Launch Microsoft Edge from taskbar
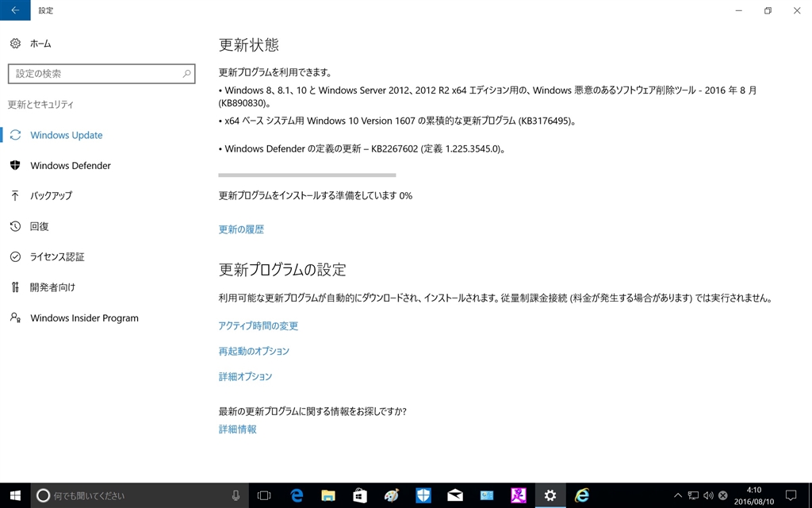The image size is (812, 508). tap(297, 495)
